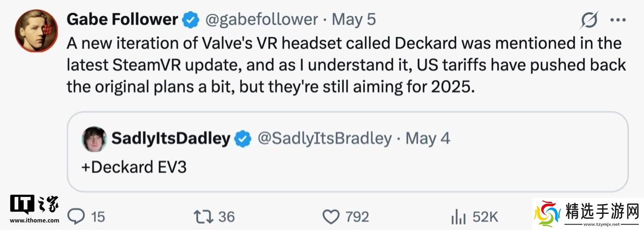Click the IT之家 ithome.com logo
644x230 pixels.
(34, 209)
